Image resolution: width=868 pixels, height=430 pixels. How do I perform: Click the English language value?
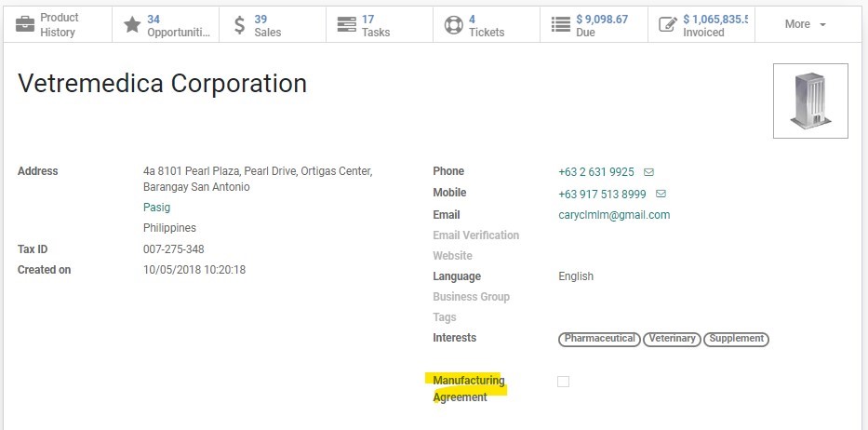[x=576, y=275]
